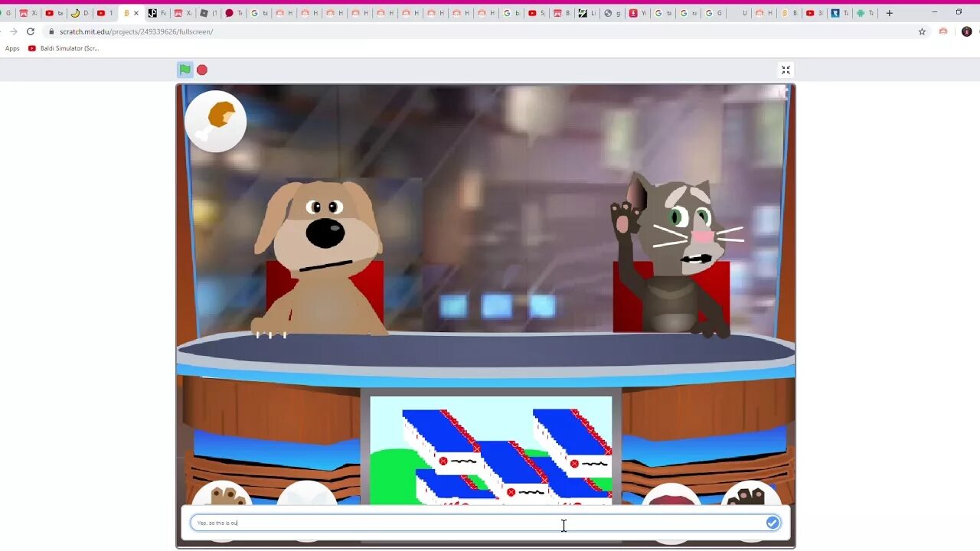Open a new browser tab
This screenshot has height=551, width=980.
click(889, 13)
